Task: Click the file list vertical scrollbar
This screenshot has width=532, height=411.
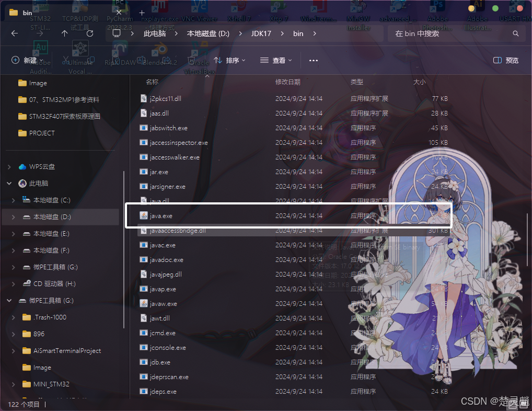Action: click(527, 239)
